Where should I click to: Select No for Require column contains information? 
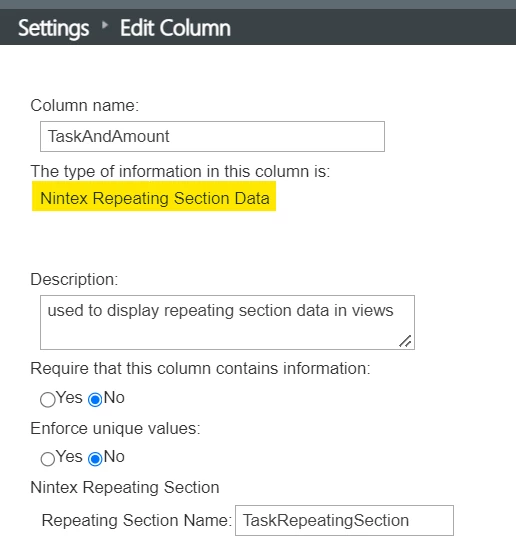pyautogui.click(x=95, y=399)
